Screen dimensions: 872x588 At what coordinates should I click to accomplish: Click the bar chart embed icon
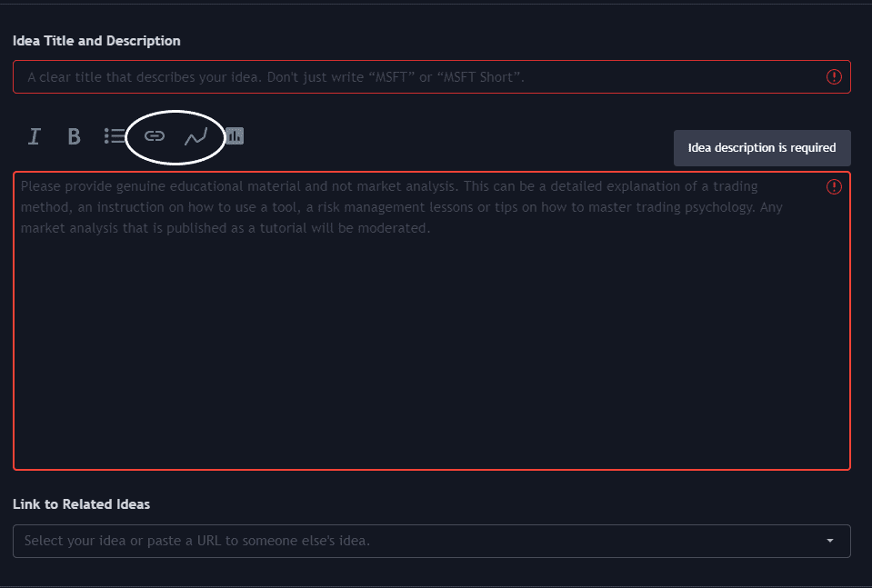(x=234, y=135)
